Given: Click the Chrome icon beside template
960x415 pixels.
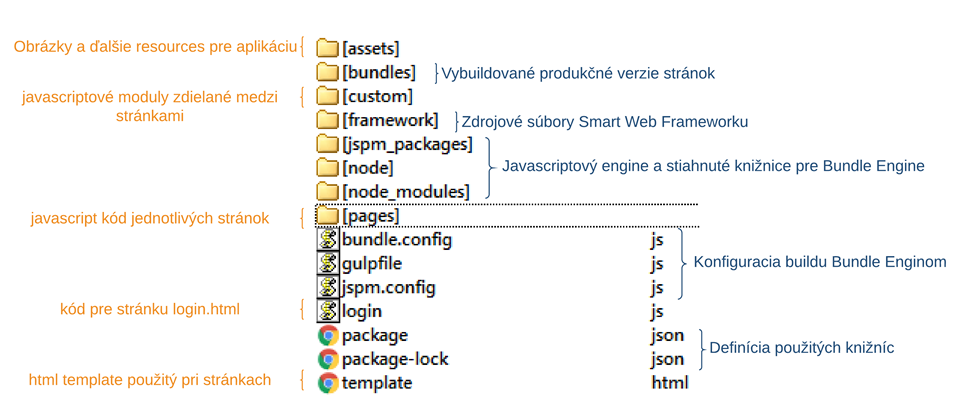Looking at the screenshot, I should [x=327, y=383].
